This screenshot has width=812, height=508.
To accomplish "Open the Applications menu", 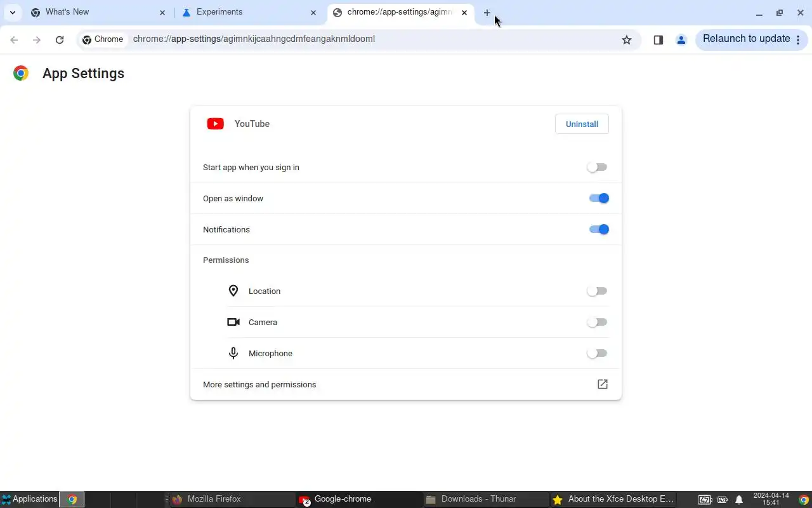I will click(x=29, y=500).
